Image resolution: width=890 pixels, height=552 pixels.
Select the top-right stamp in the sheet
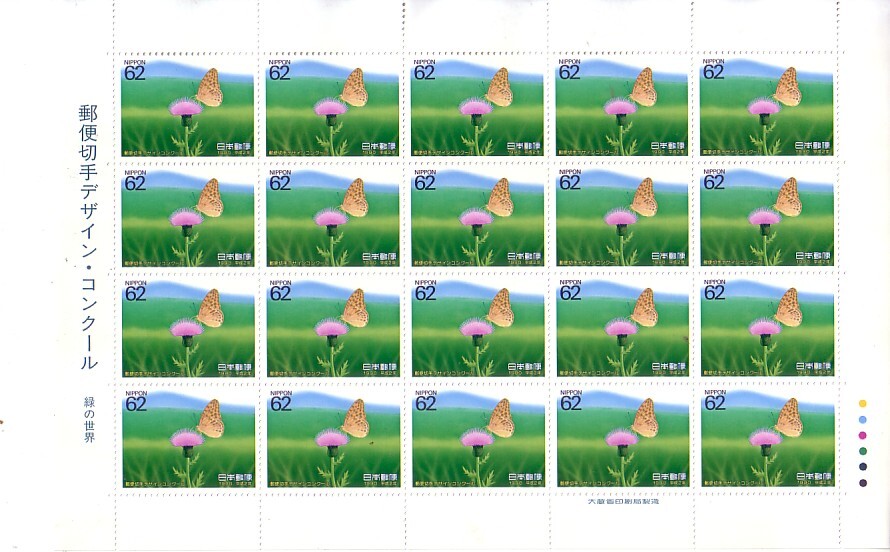(766, 107)
